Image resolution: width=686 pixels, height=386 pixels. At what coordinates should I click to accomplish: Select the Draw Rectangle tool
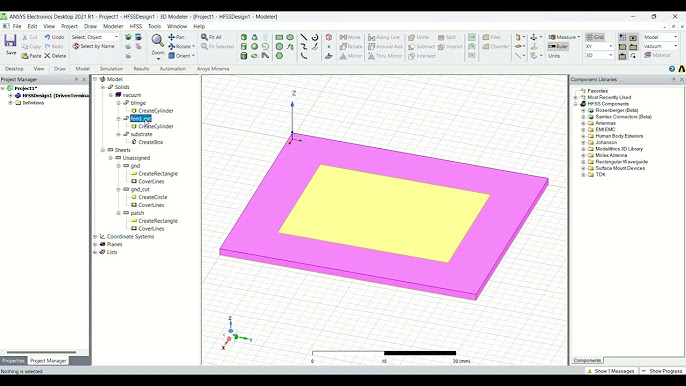[279, 37]
